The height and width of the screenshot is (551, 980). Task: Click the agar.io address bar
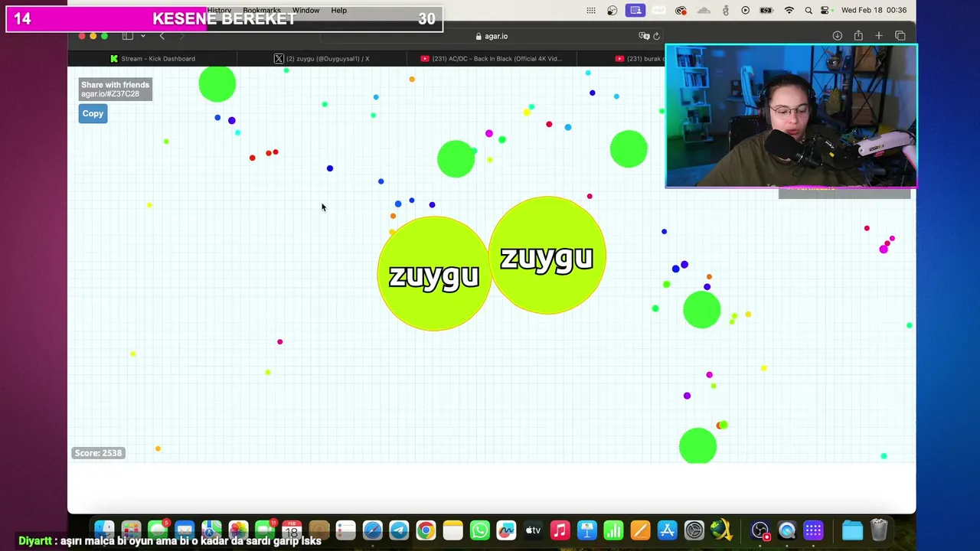click(x=491, y=36)
